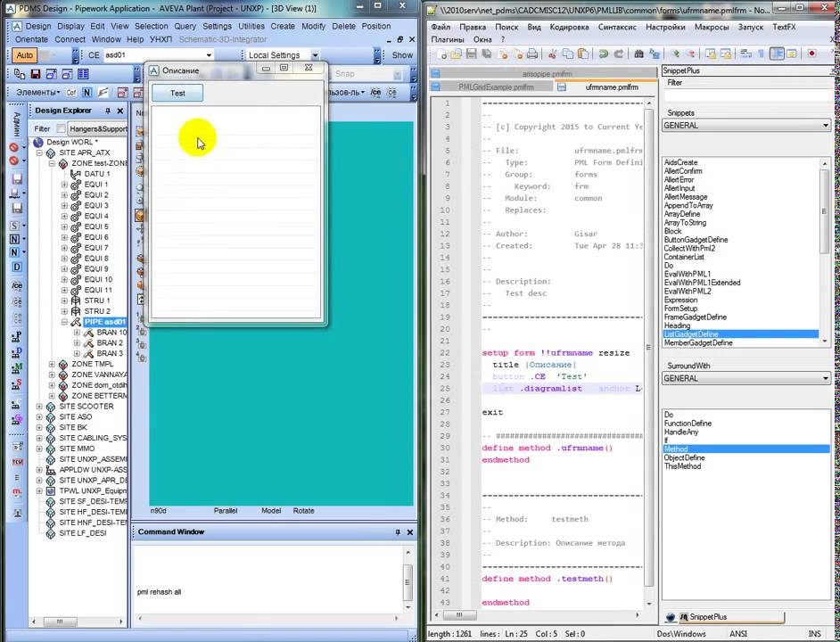Collapse the PIPE asd01 tree node
The width and height of the screenshot is (840, 642).
point(64,322)
